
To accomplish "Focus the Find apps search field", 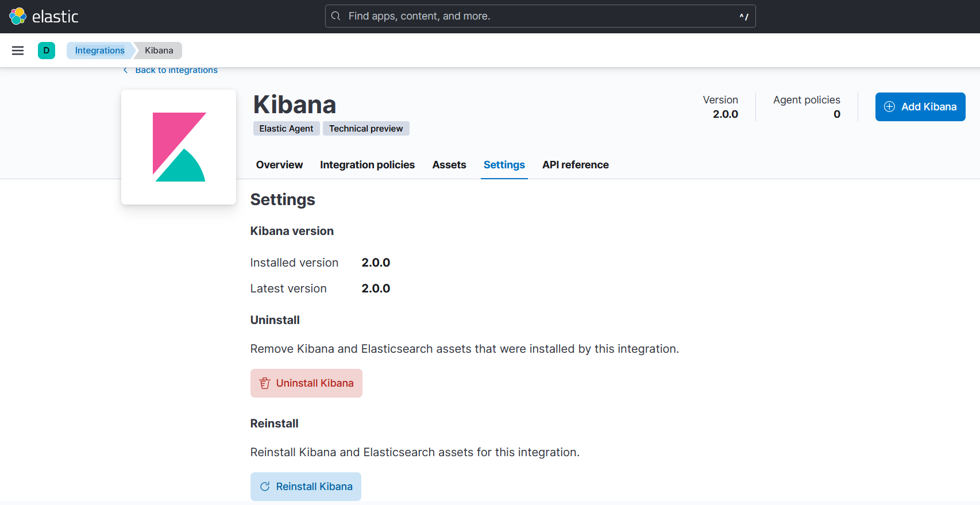I will click(x=541, y=16).
